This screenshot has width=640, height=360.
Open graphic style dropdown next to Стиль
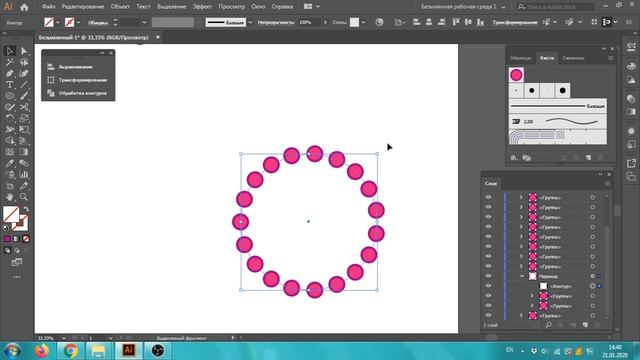point(363,22)
